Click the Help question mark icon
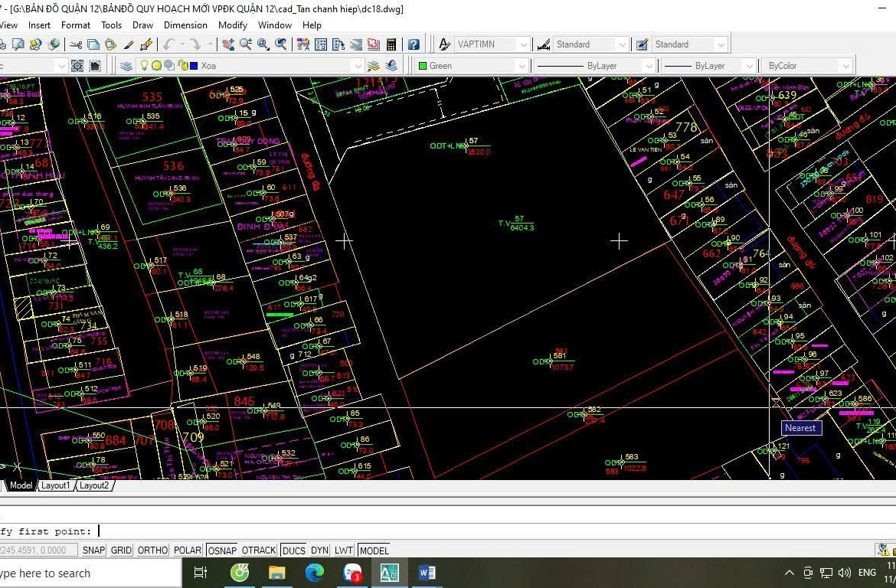The height and width of the screenshot is (588, 896). pos(414,44)
